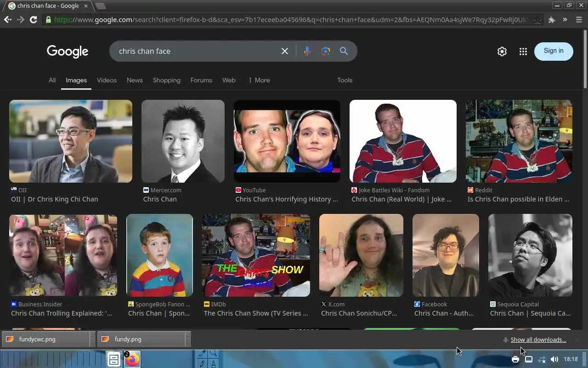The height and width of the screenshot is (368, 588).
Task: Open the Sequoia Capital result image
Action: (x=530, y=255)
